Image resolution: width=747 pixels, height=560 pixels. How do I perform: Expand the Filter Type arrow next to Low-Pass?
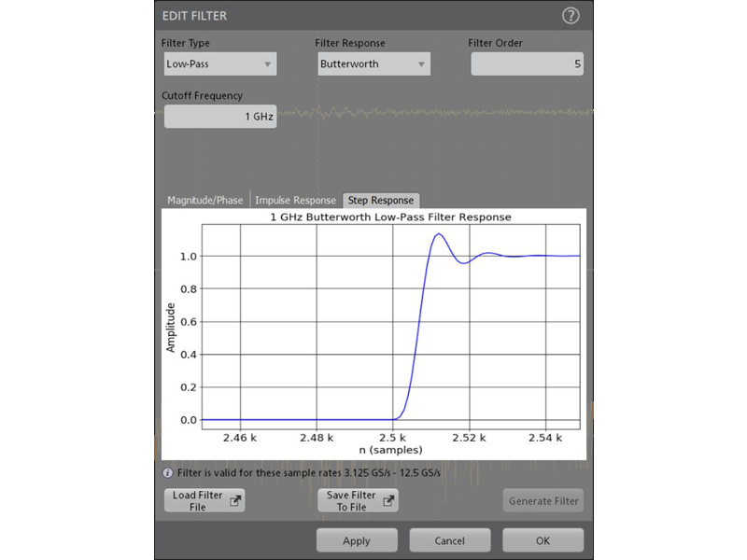268,64
